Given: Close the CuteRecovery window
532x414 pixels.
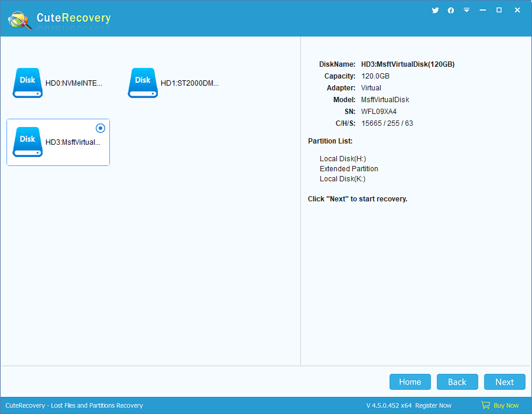Looking at the screenshot, I should click(x=517, y=10).
